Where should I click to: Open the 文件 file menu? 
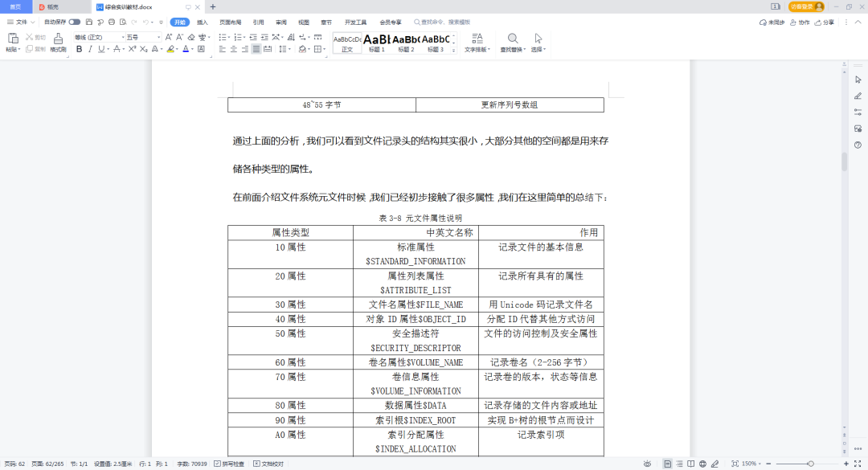[x=20, y=22]
